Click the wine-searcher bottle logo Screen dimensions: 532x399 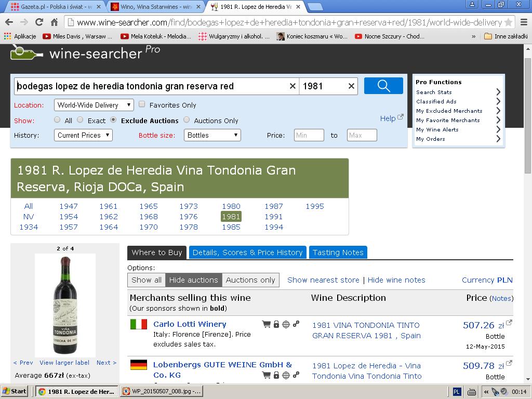tap(26, 52)
